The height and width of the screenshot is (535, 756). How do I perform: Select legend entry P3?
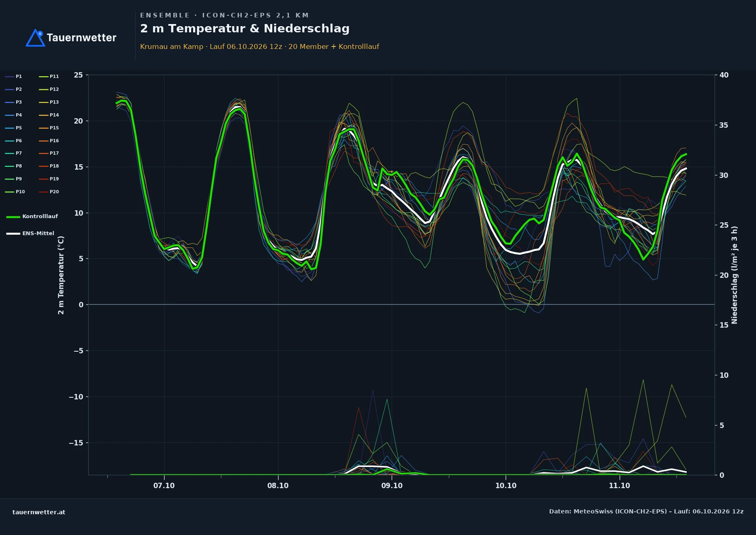click(x=13, y=102)
